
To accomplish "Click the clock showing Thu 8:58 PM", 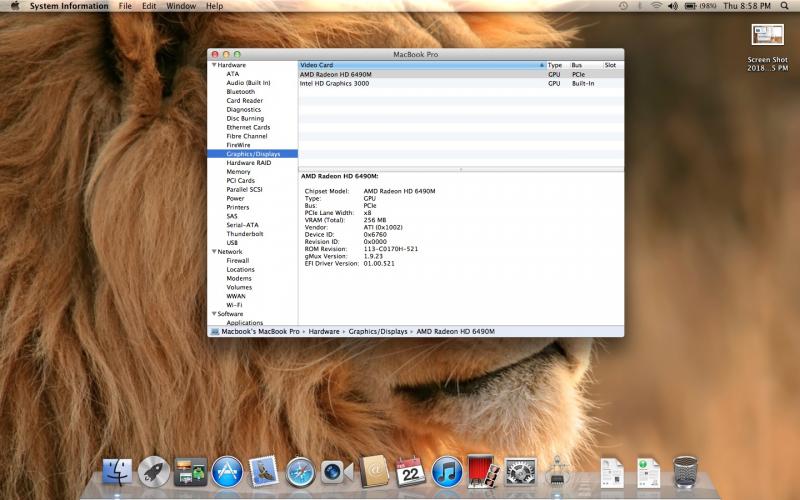I will (747, 6).
